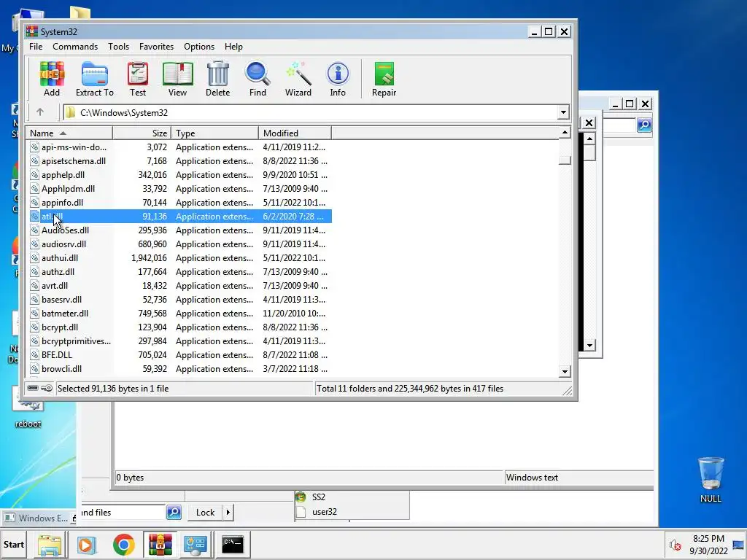This screenshot has width=747, height=560.
Task: Click the Add toolbar icon
Action: (x=52, y=79)
